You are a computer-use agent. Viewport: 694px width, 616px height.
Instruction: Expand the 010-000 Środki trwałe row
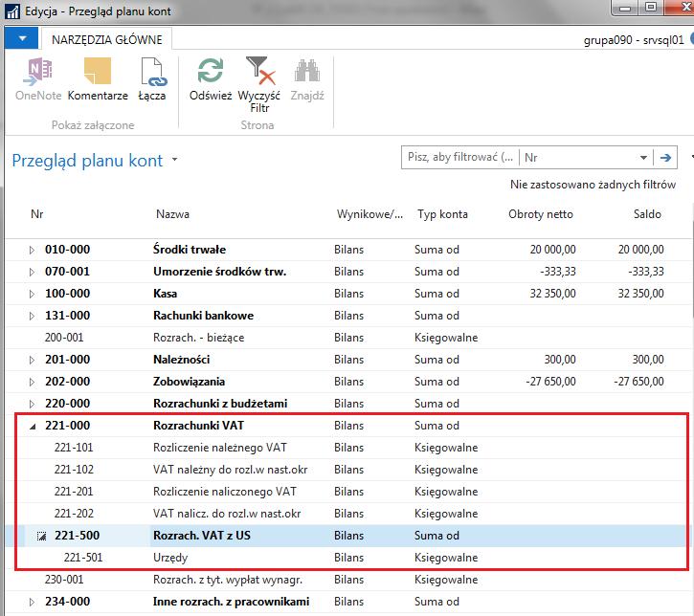point(32,250)
